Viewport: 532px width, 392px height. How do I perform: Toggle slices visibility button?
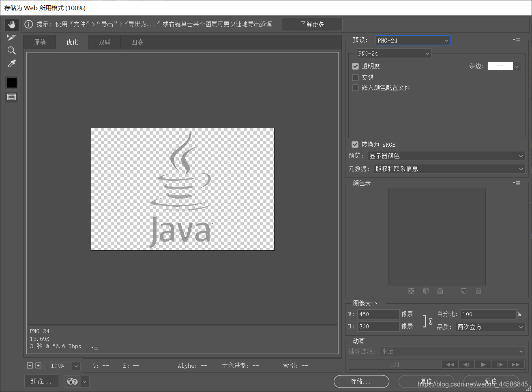(12, 97)
